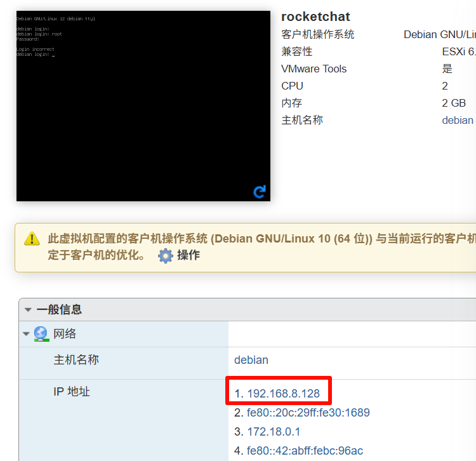476x461 pixels.
Task: Click the VMware Tools label
Action: [314, 69]
